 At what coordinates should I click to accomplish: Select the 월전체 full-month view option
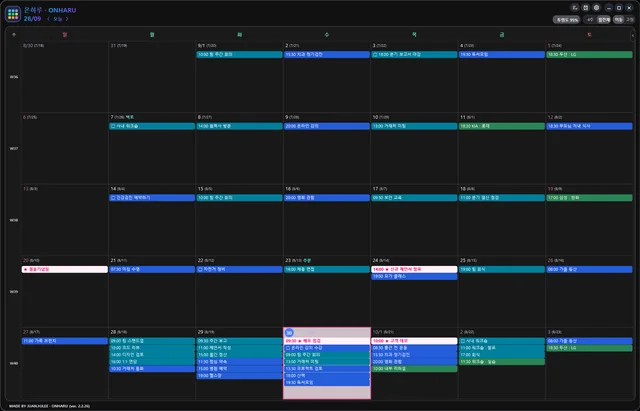pyautogui.click(x=604, y=20)
